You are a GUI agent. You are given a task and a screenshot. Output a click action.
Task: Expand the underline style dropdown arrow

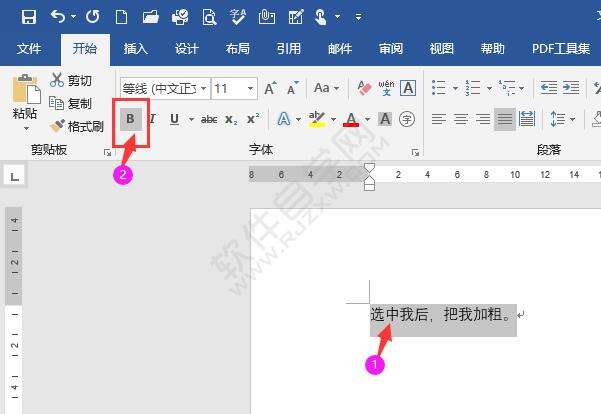[x=191, y=120]
